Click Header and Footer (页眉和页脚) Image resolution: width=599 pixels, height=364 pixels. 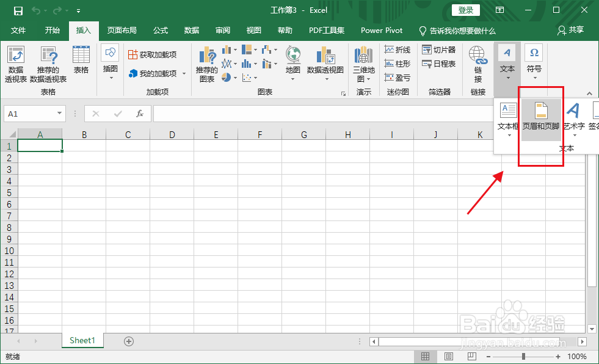(x=541, y=120)
